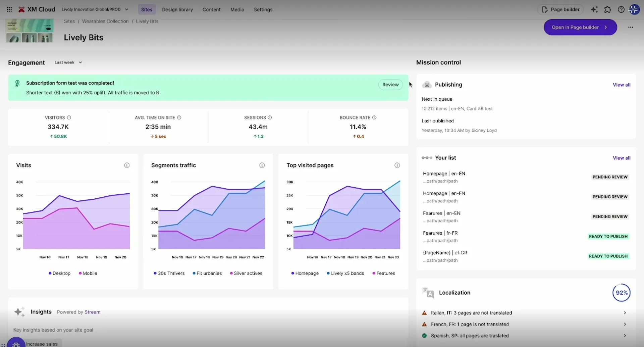Hide the Homepage series in Top visited pages

point(305,273)
